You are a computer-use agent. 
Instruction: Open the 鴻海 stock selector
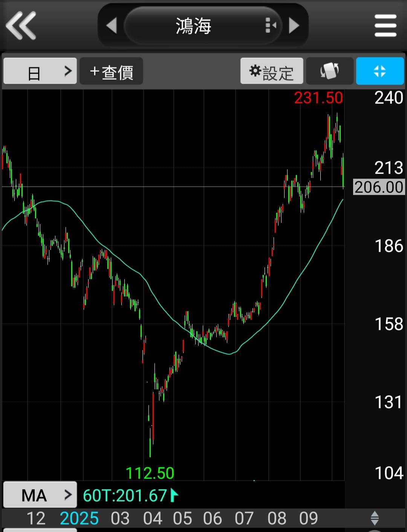pos(203,26)
